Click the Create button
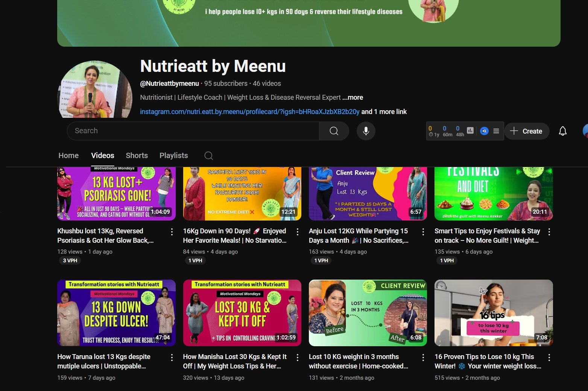The image size is (588, 391). [x=526, y=131]
